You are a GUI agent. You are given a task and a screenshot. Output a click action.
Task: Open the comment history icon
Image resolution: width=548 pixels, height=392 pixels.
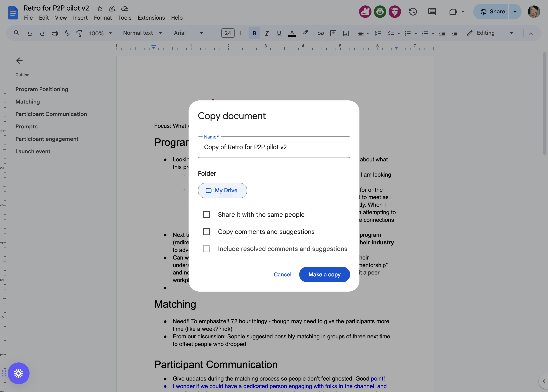(432, 12)
